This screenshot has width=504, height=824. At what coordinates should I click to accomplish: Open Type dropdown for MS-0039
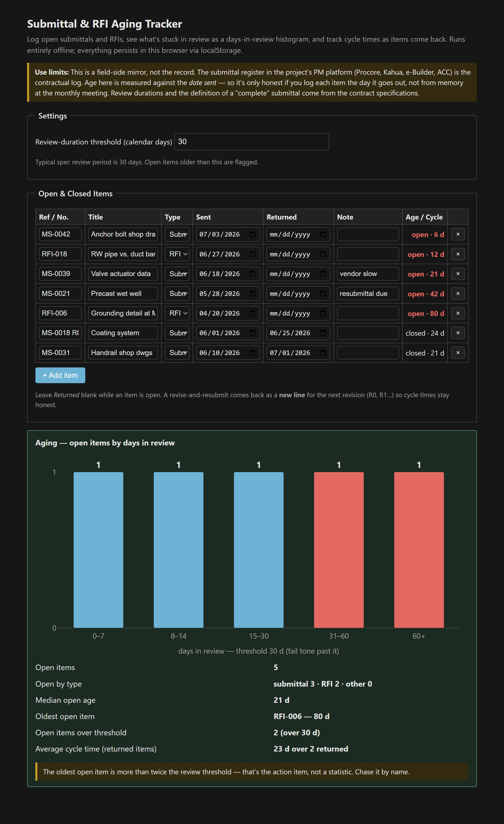pos(177,274)
